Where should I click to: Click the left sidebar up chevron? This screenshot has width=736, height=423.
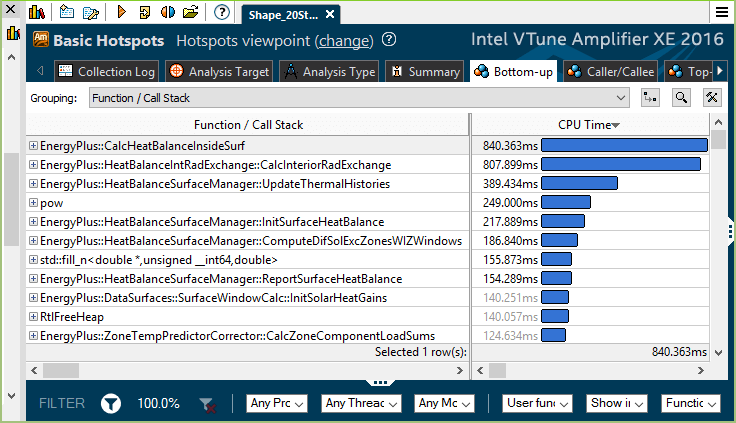point(12,57)
